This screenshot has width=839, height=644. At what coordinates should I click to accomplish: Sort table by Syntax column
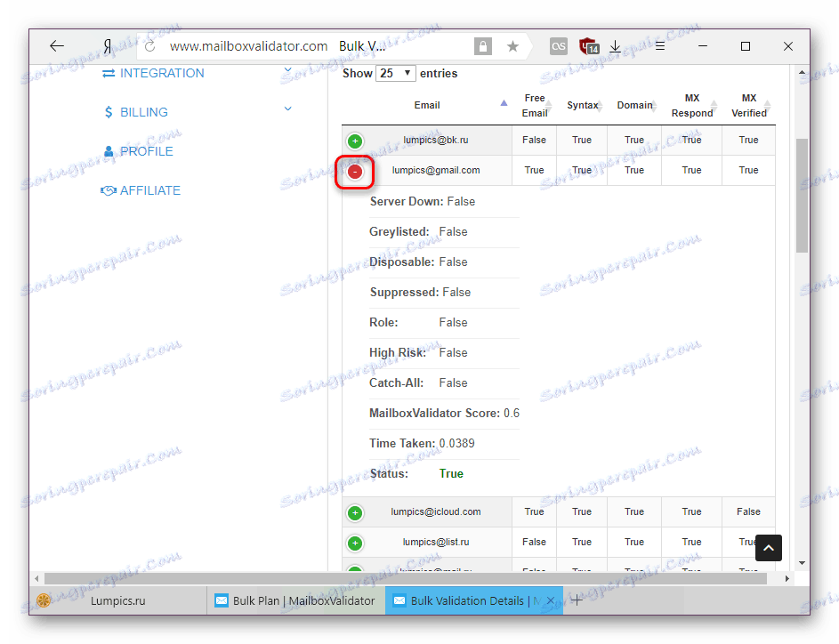[x=582, y=105]
